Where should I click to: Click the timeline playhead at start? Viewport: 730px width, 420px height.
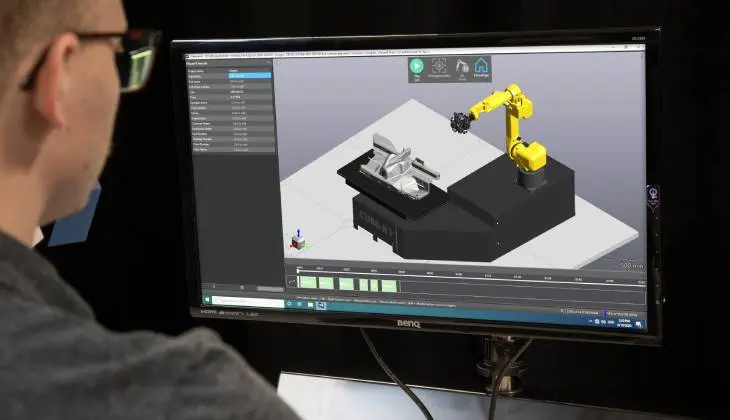(x=299, y=270)
